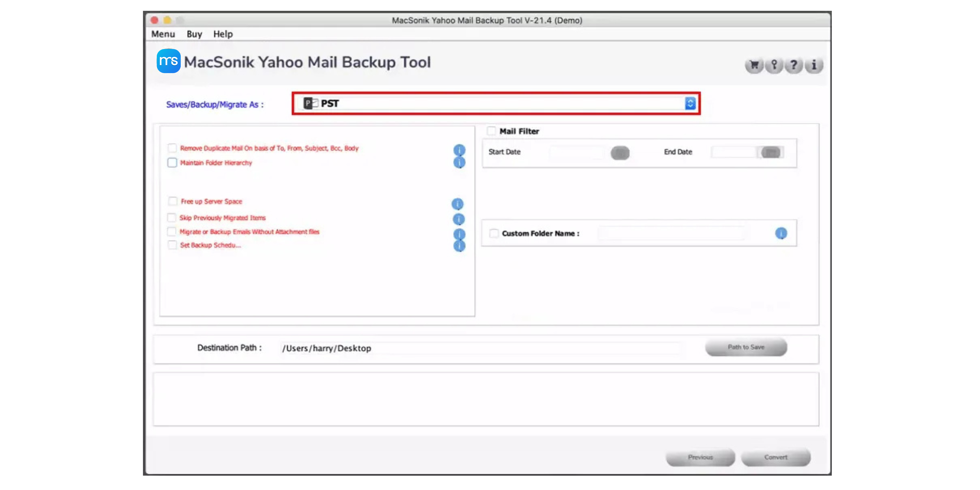
Task: Click the Path to Save button
Action: tap(746, 347)
